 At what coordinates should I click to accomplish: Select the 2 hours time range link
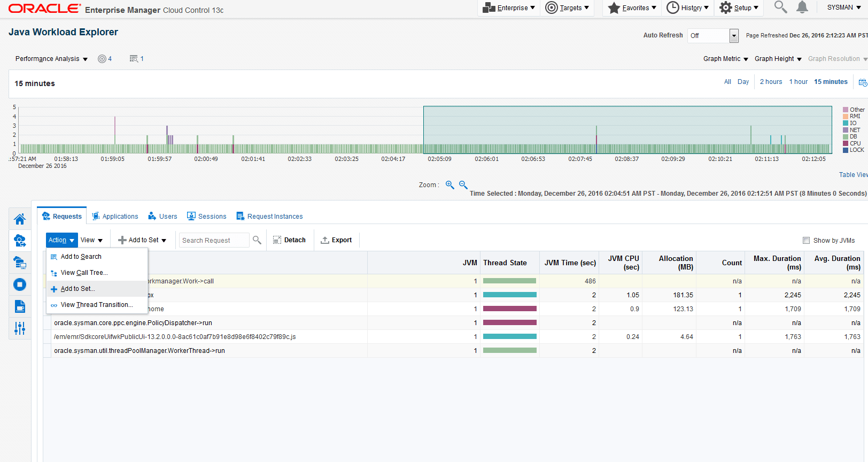pyautogui.click(x=771, y=82)
